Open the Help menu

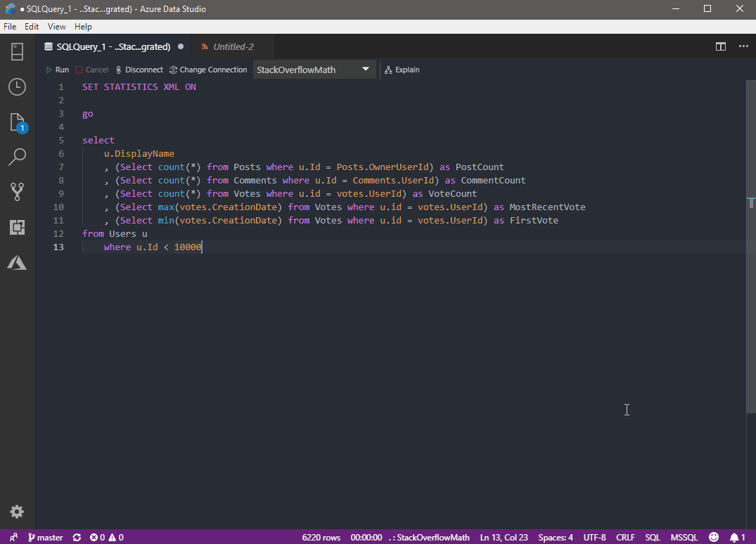pos(83,27)
